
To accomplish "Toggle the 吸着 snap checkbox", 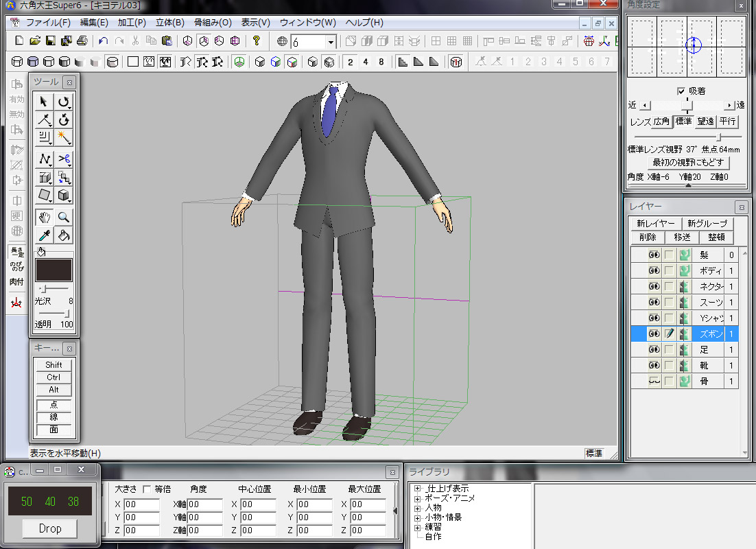I will pos(681,91).
